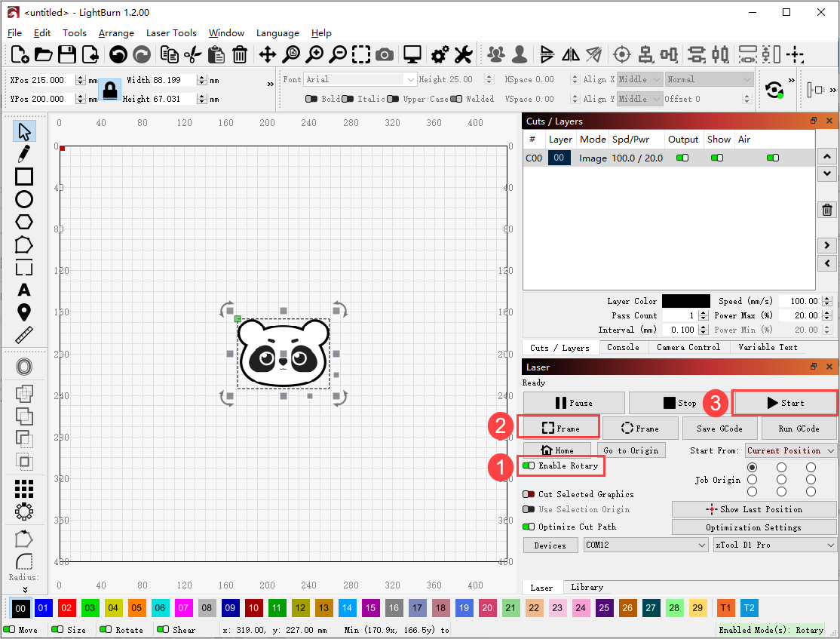Toggle the aspect ratio lock icon
The image size is (840, 639).
110,90
